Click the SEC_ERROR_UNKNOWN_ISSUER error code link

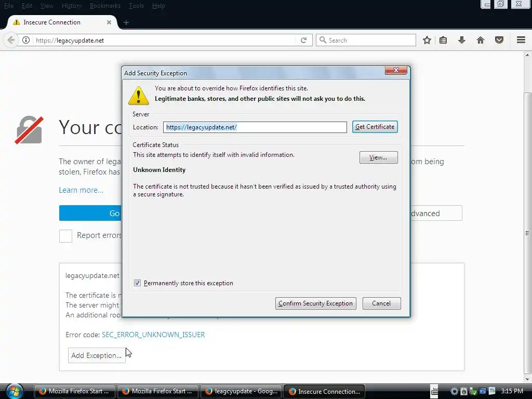(153, 335)
